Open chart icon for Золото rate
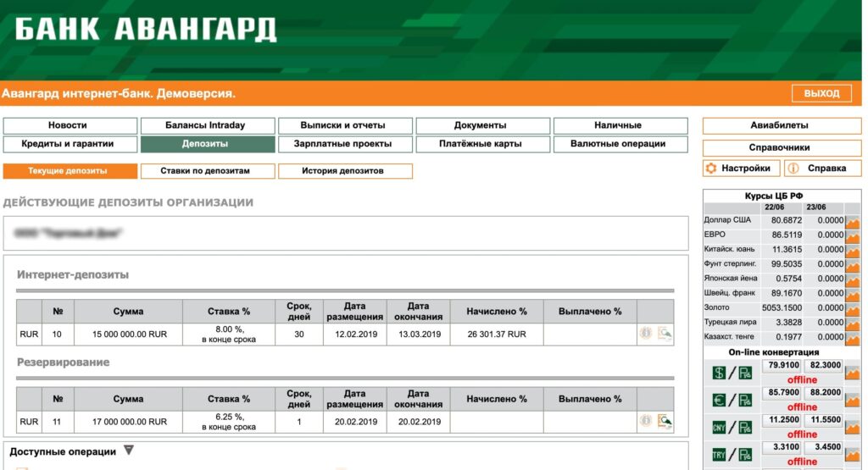Viewport: 868px width, 470px height. (853, 308)
